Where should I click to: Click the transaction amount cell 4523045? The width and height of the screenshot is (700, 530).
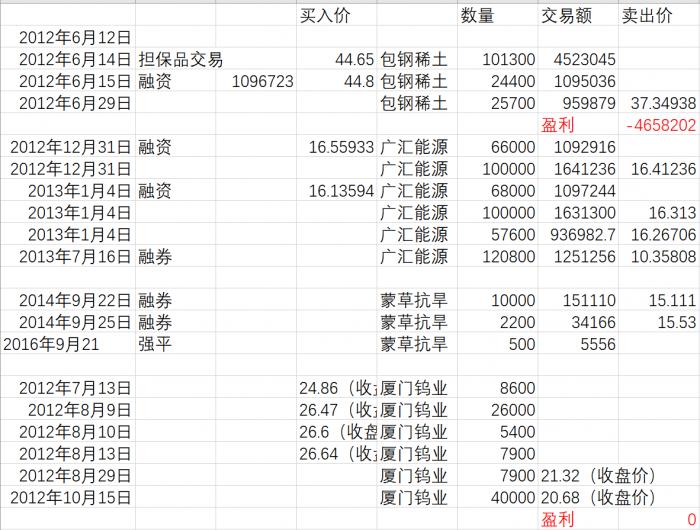click(x=578, y=59)
